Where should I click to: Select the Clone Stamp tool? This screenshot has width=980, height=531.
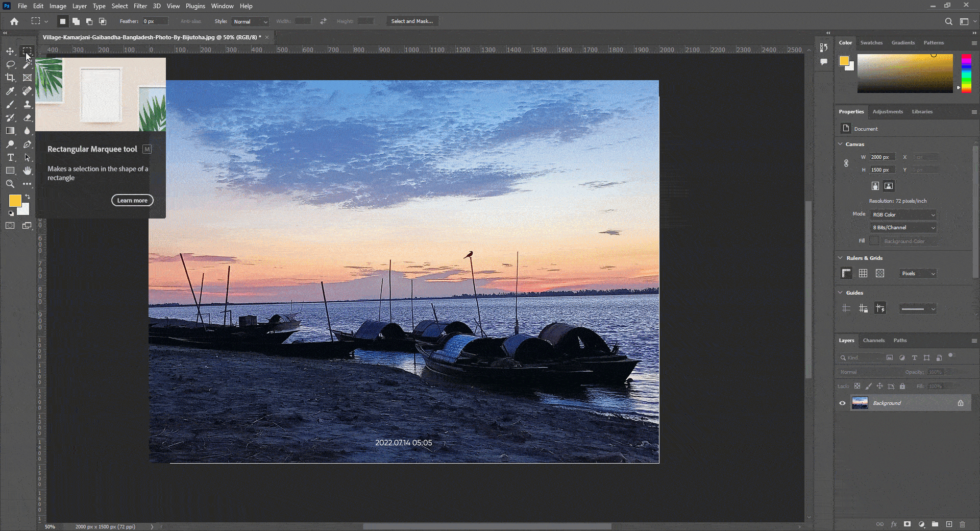(x=27, y=104)
